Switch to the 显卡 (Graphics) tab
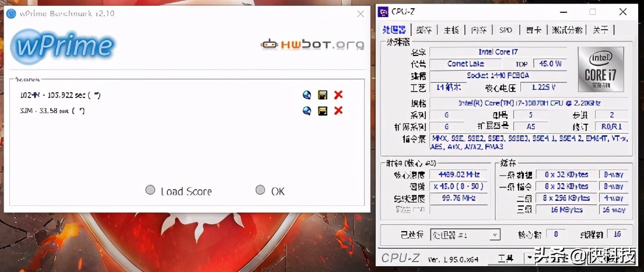Image resolution: width=644 pixels, height=272 pixels. 534,30
